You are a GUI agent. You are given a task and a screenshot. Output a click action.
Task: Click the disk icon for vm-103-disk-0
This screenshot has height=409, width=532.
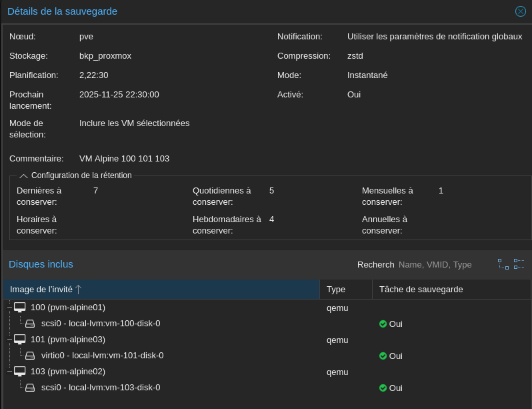tap(30, 388)
